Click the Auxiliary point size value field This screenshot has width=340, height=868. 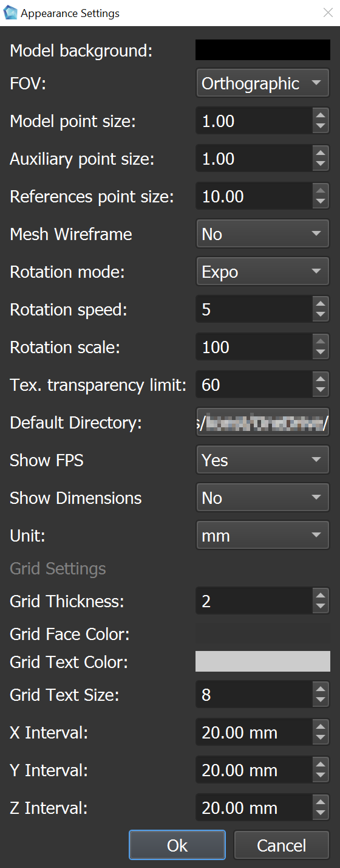[x=254, y=159]
